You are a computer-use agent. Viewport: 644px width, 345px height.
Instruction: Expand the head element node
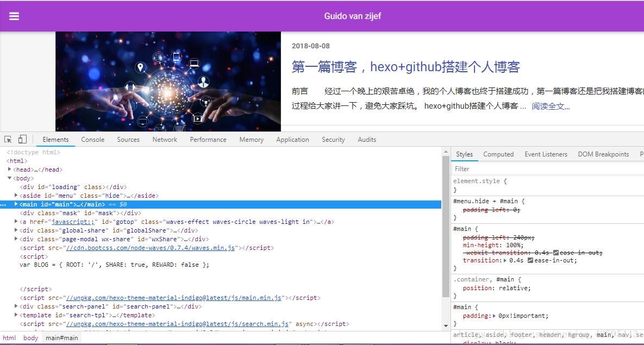point(9,169)
